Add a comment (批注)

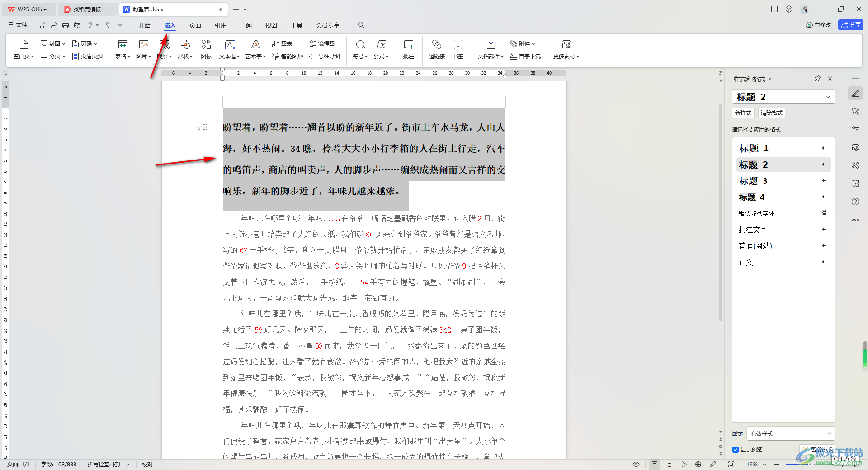pos(409,49)
